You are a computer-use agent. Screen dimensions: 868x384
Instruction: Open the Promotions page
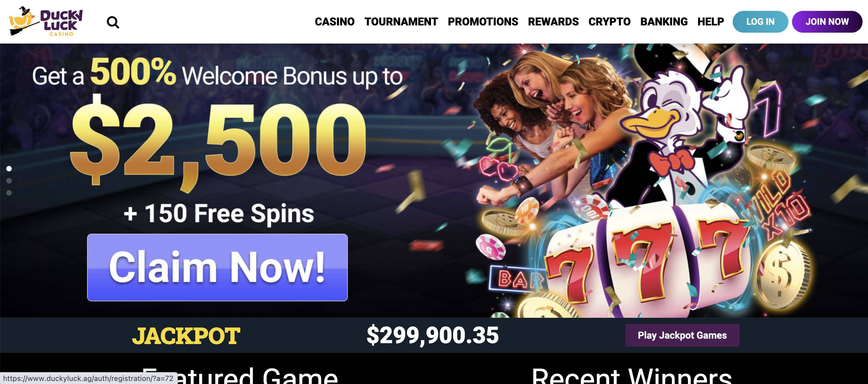pos(482,21)
